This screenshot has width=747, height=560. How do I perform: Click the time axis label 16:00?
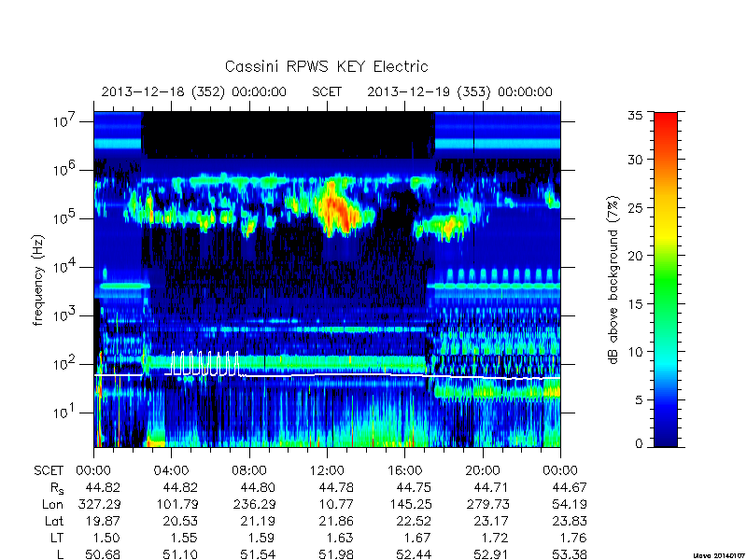coord(404,471)
